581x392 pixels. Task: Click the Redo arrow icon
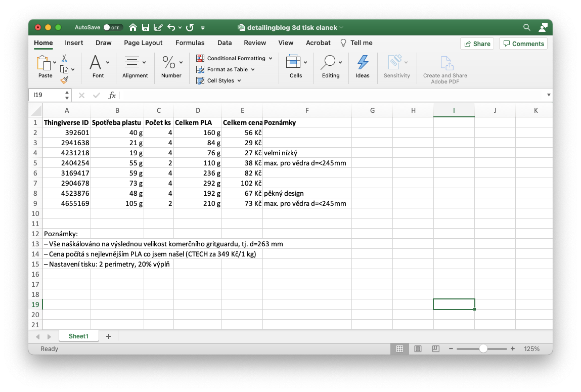click(190, 27)
